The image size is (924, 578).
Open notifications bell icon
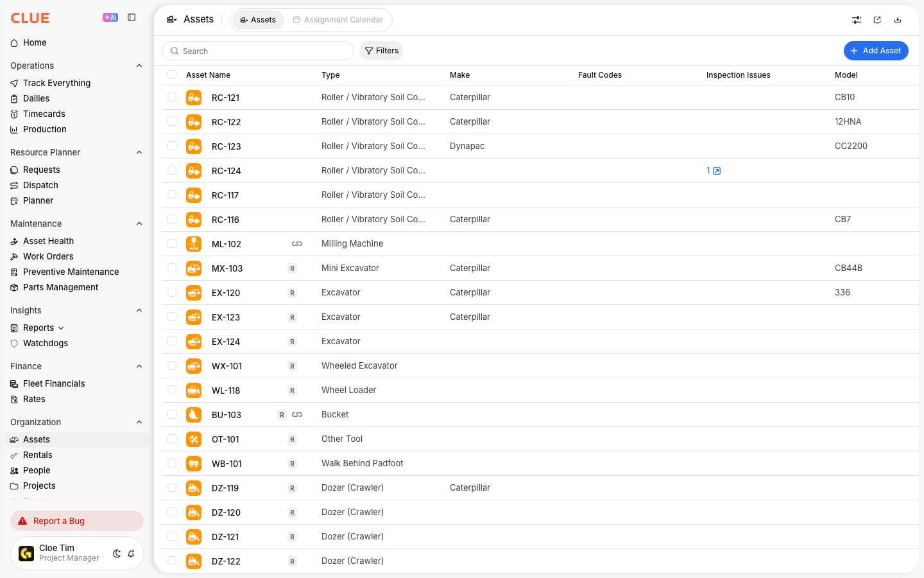pos(131,554)
